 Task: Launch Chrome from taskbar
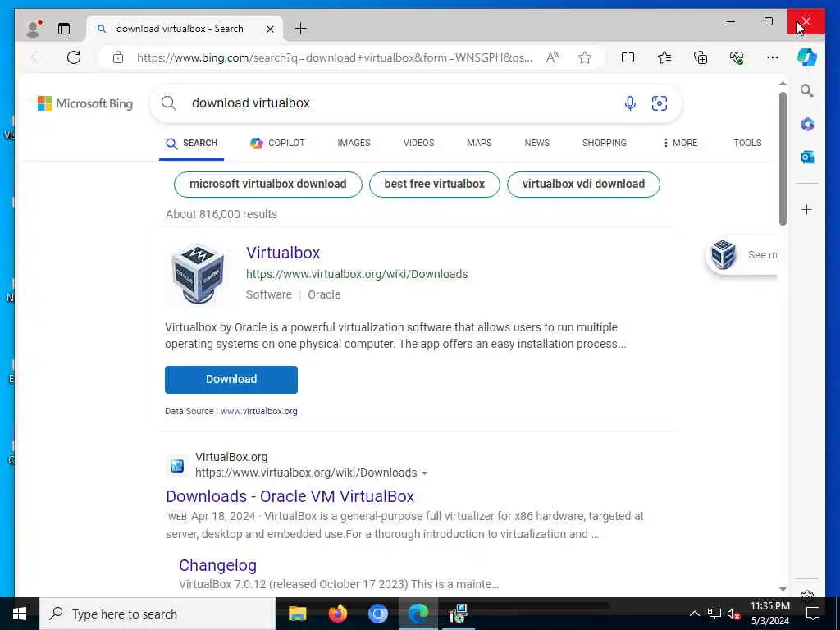pyautogui.click(x=377, y=614)
